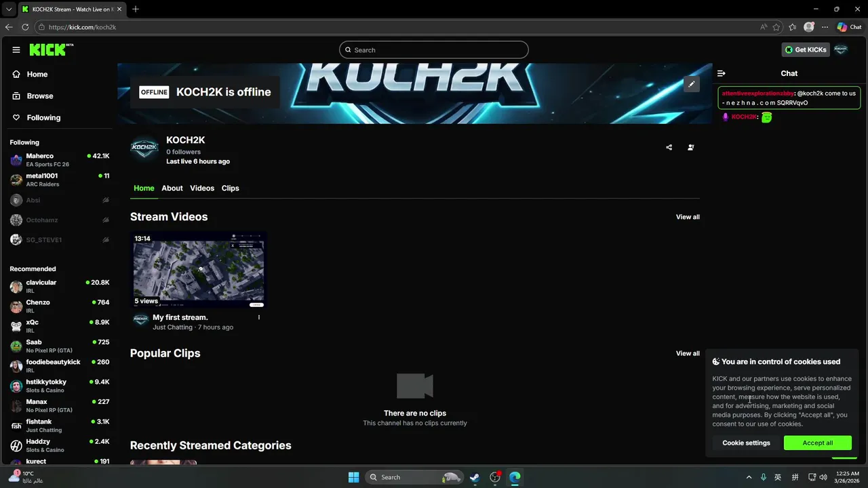Click the Windows Start button

tap(353, 477)
